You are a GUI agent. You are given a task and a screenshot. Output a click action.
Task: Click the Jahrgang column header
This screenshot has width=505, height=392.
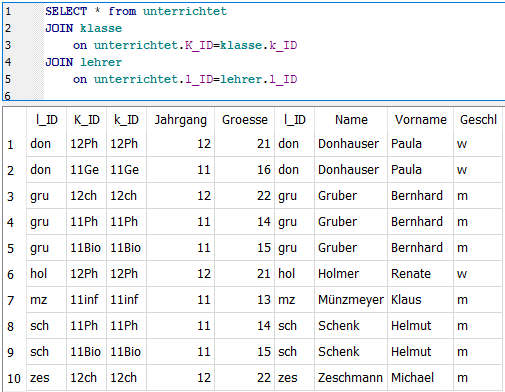point(180,120)
